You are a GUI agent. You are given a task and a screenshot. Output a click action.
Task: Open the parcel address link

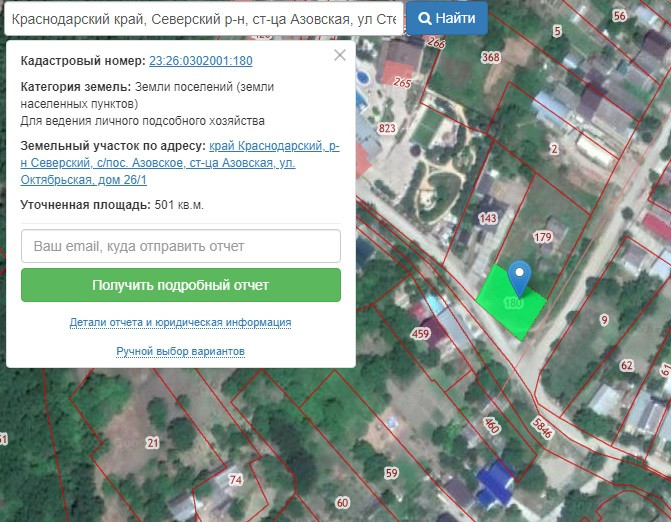coord(180,163)
